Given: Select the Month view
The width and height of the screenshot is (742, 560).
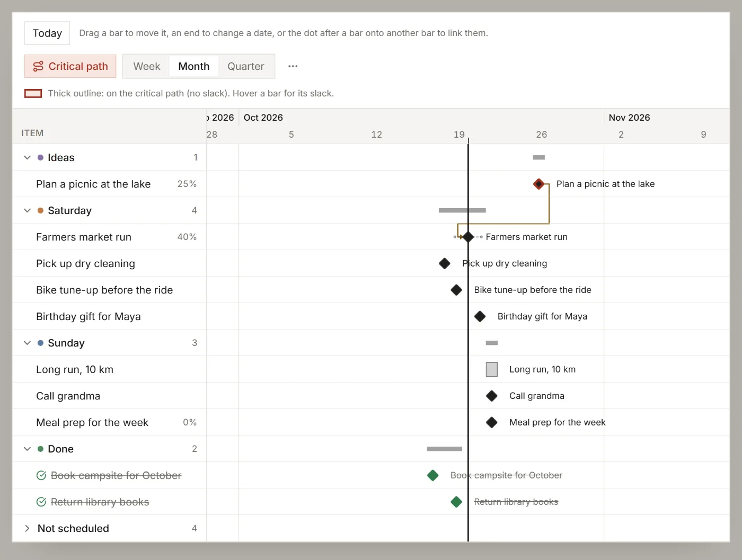Looking at the screenshot, I should point(194,66).
